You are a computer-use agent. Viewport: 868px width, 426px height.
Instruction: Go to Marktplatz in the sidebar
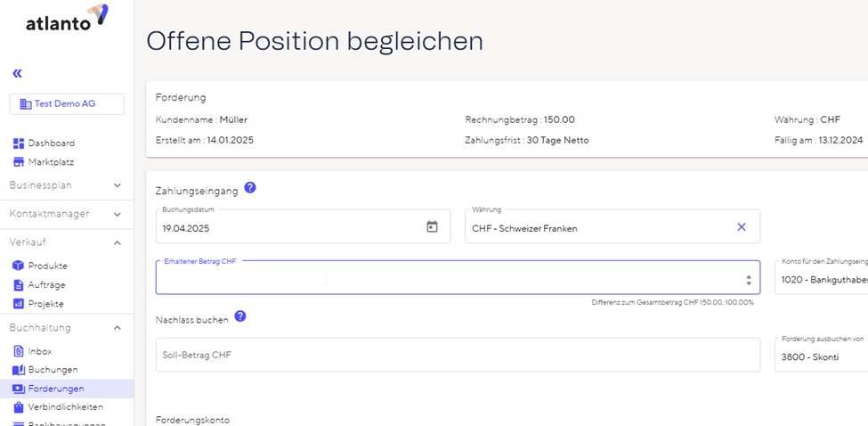(x=51, y=162)
